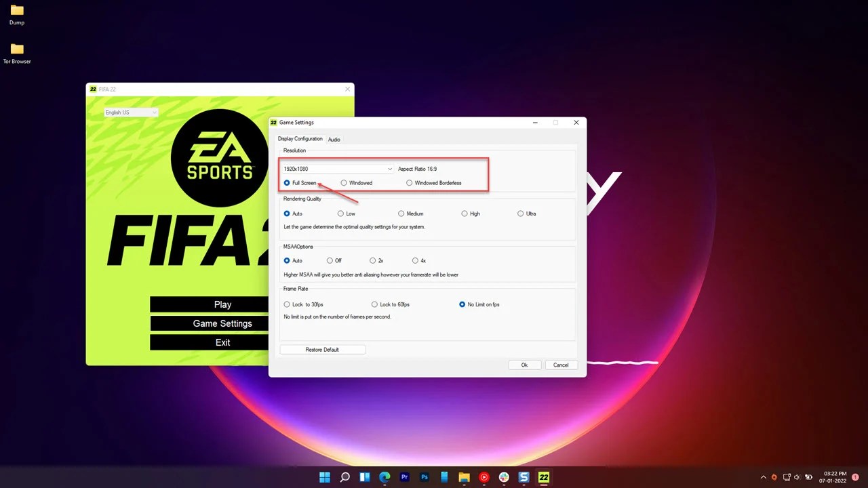Open the Task View taskbar icon

point(365,477)
